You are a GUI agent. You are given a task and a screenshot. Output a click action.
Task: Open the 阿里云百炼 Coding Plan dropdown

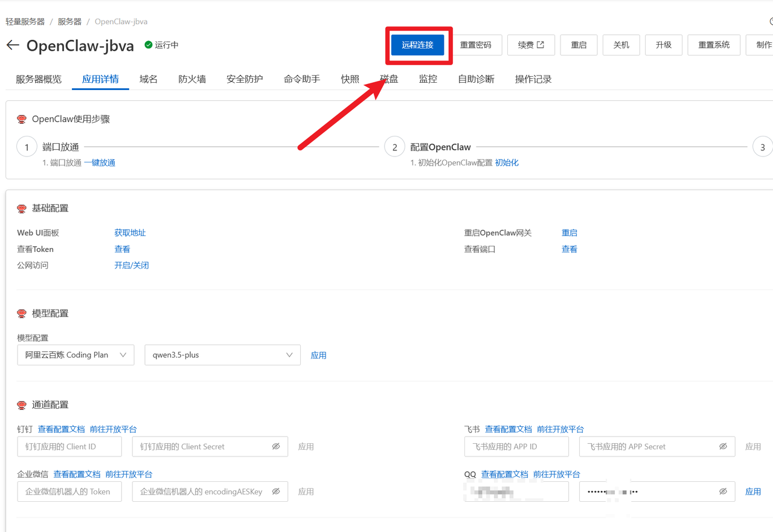click(x=76, y=355)
